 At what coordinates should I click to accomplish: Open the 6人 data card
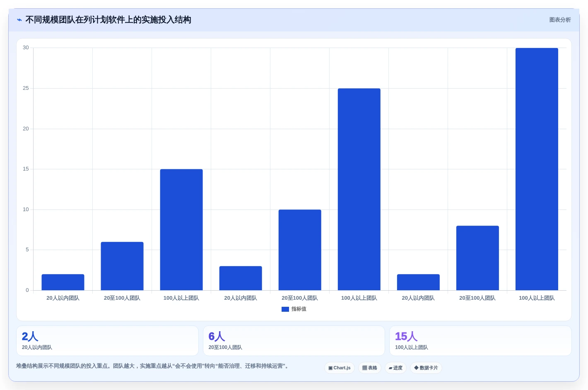click(294, 341)
